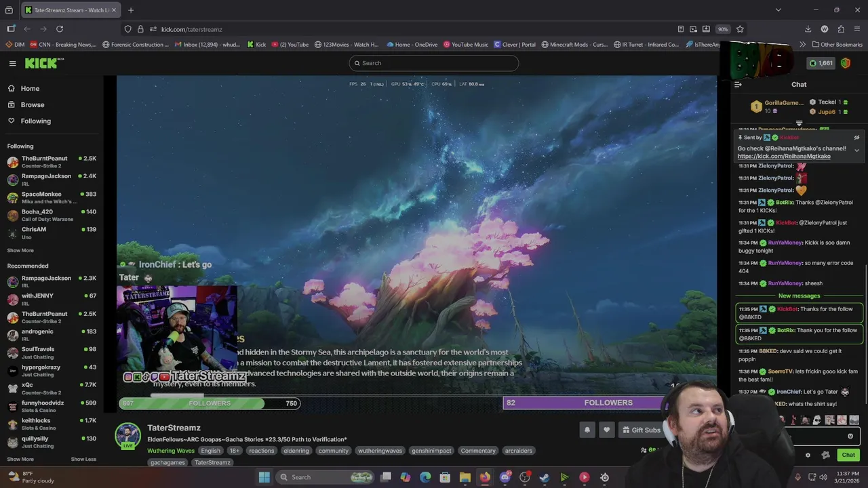Click the Wuthering Waves category link
The height and width of the screenshot is (488, 868).
[x=171, y=451]
